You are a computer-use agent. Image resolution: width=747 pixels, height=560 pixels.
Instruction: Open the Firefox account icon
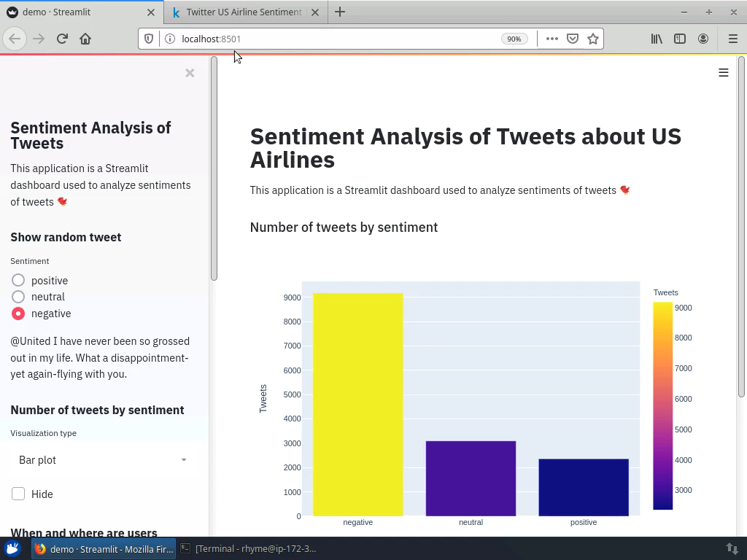pyautogui.click(x=703, y=39)
